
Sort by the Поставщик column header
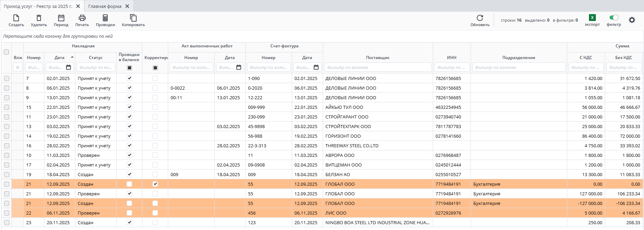coord(377,58)
